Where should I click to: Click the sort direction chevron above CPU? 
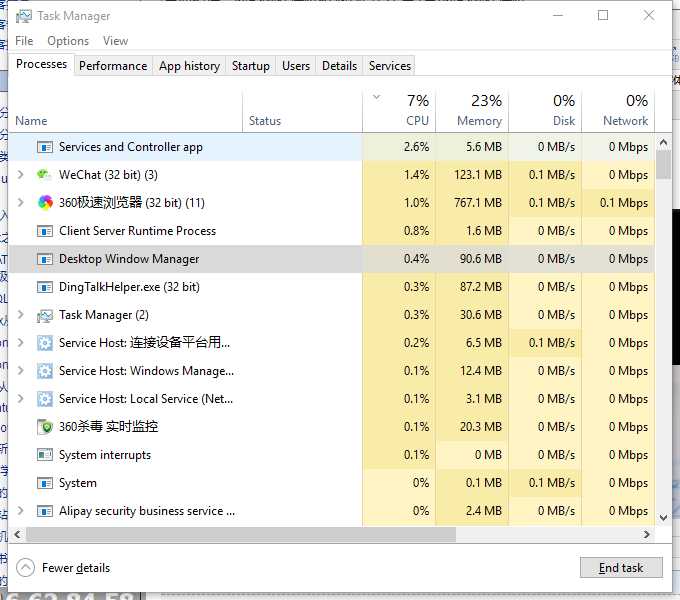(376, 97)
